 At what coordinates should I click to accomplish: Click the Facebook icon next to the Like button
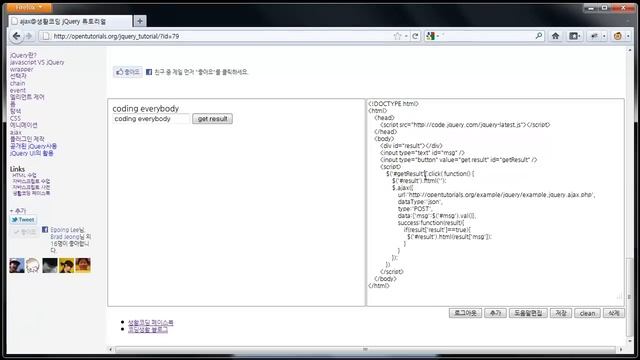pyautogui.click(x=149, y=72)
